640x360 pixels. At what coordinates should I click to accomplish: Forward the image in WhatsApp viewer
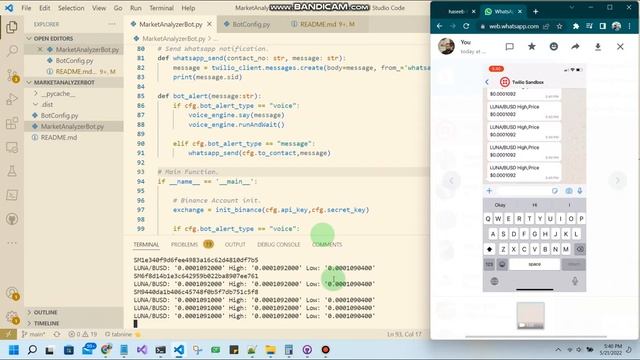[x=576, y=47]
